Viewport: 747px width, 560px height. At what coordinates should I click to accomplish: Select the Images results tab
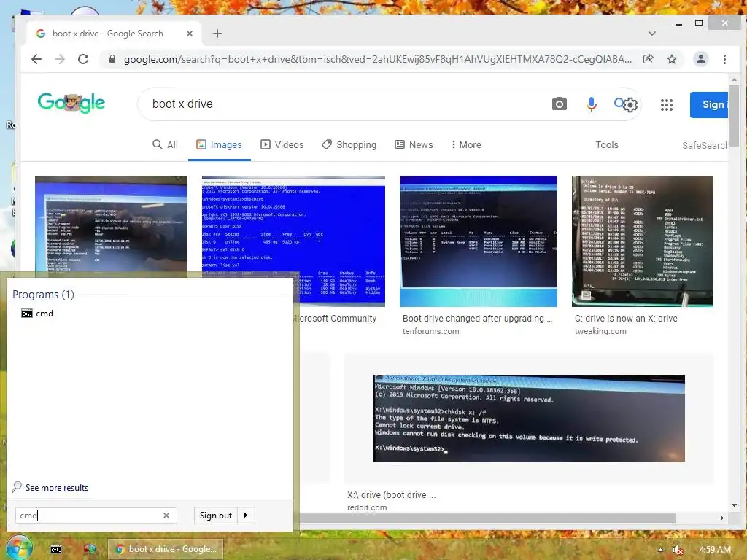(x=219, y=145)
